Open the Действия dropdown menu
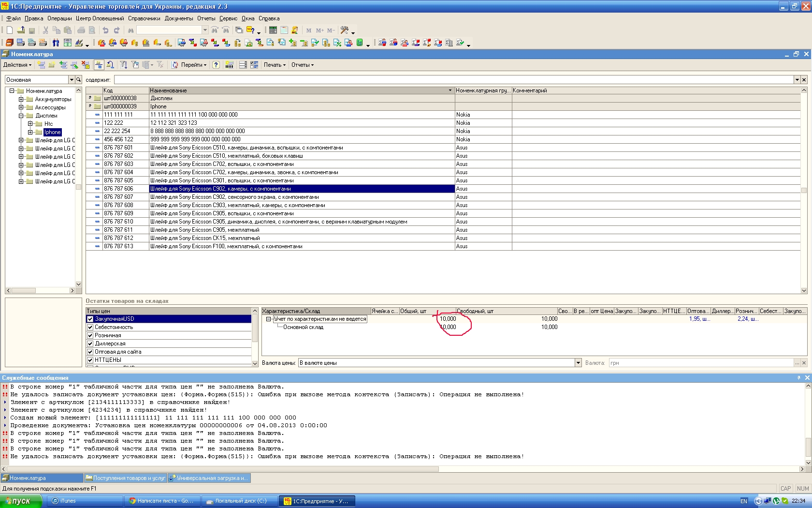The height and width of the screenshot is (508, 812). tap(17, 65)
